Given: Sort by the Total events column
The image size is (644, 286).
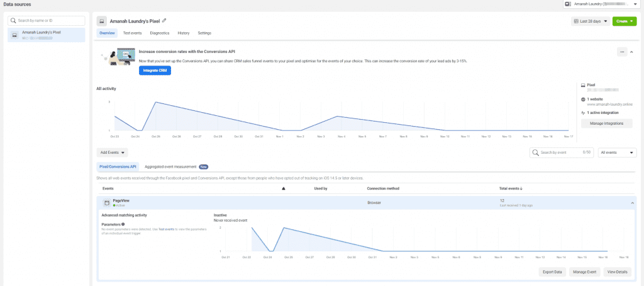Looking at the screenshot, I should pyautogui.click(x=511, y=188).
